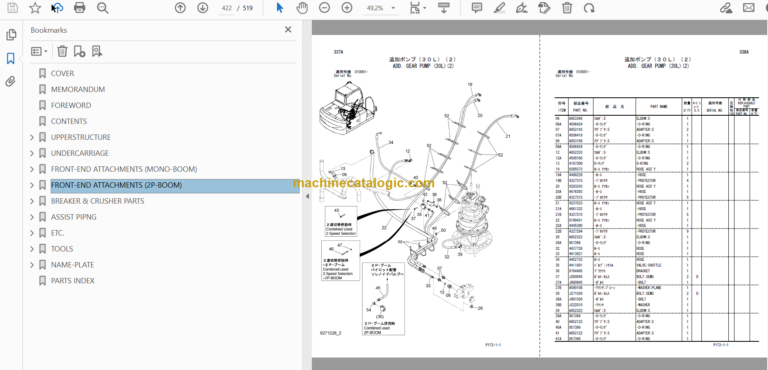Open the Page Thumbnails panel icon
The image size is (768, 370).
coord(11,35)
